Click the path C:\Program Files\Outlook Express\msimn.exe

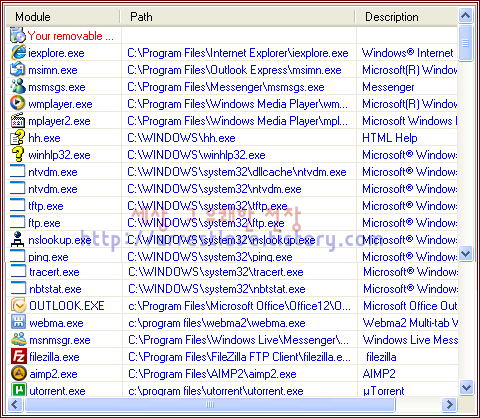pyautogui.click(x=234, y=70)
